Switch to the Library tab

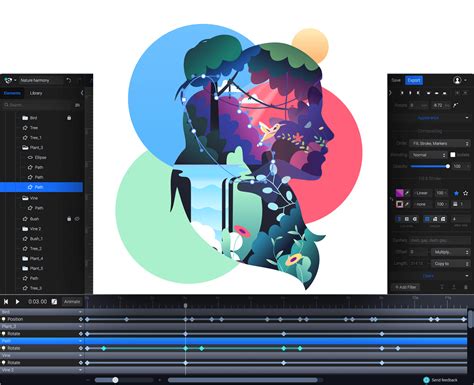pos(36,93)
